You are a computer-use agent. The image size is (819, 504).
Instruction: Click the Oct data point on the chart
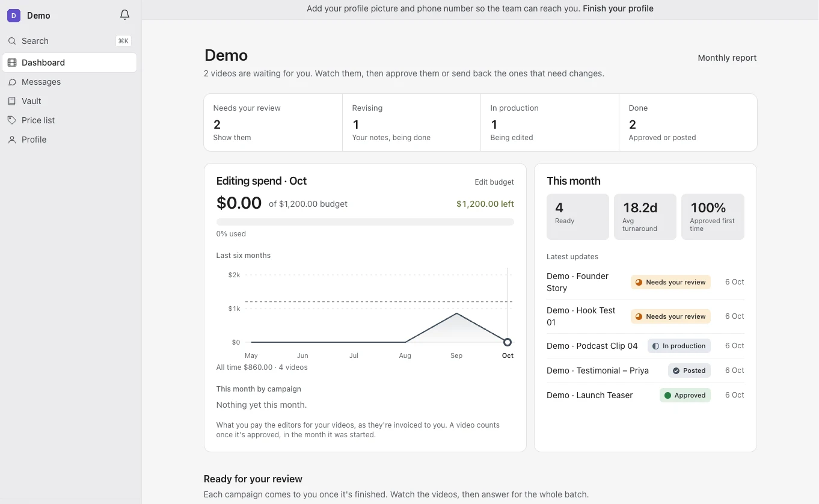click(x=508, y=342)
